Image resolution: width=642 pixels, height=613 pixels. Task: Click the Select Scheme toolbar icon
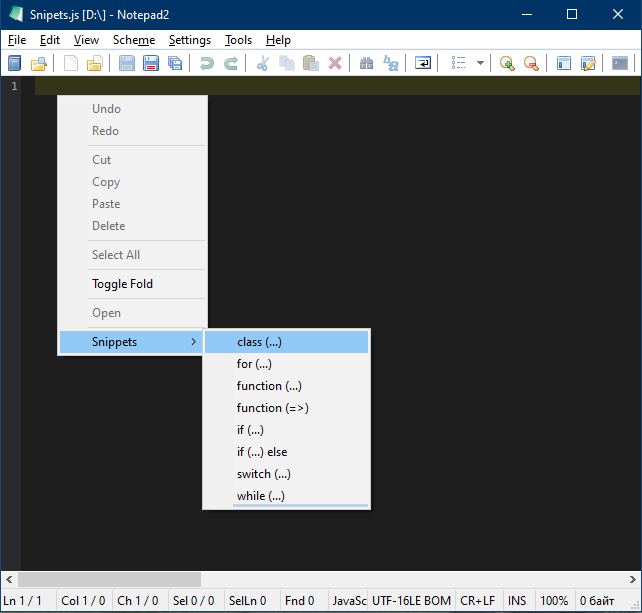point(563,63)
